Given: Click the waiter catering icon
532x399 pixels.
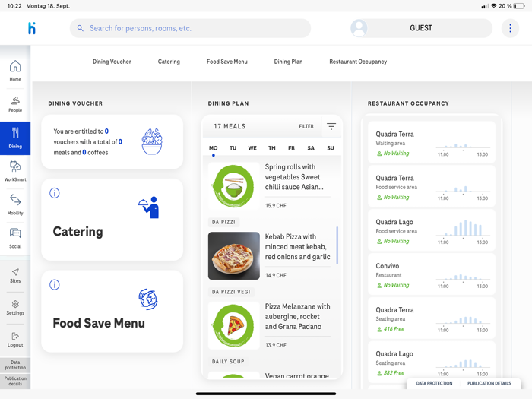Looking at the screenshot, I should [149, 207].
